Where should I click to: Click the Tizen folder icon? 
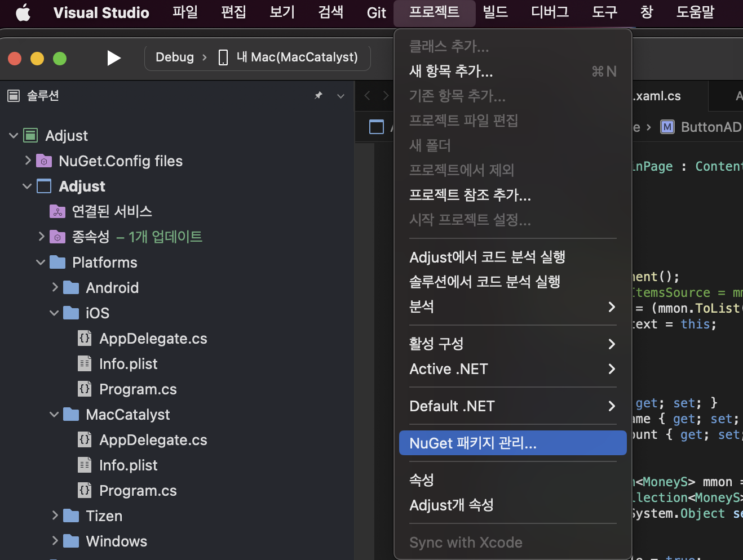click(x=71, y=515)
